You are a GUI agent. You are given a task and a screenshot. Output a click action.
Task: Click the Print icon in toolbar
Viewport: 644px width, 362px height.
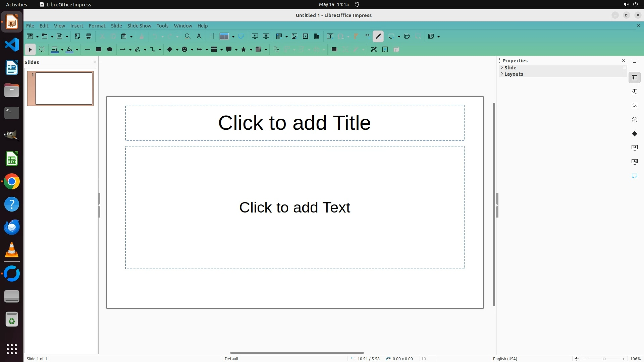tap(89, 36)
